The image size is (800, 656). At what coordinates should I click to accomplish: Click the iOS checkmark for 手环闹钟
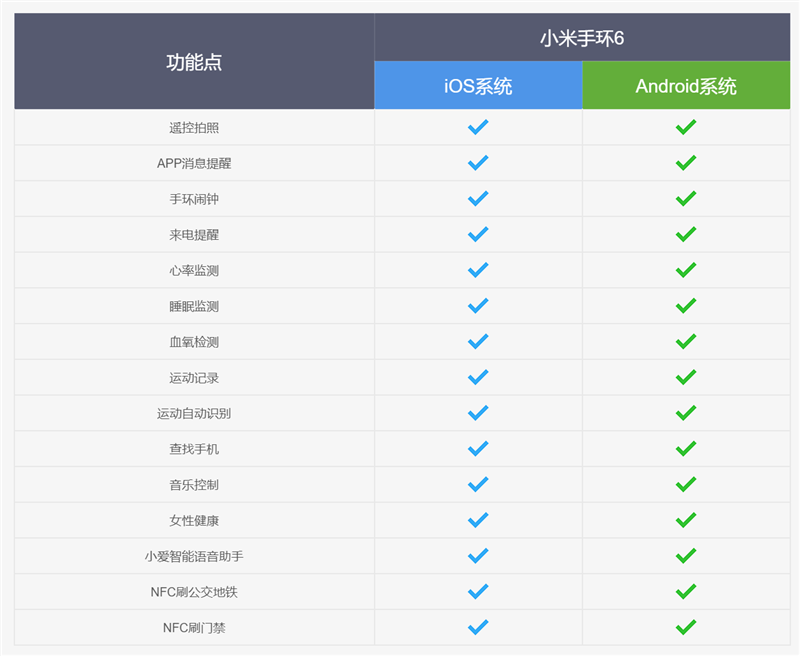tap(478, 199)
